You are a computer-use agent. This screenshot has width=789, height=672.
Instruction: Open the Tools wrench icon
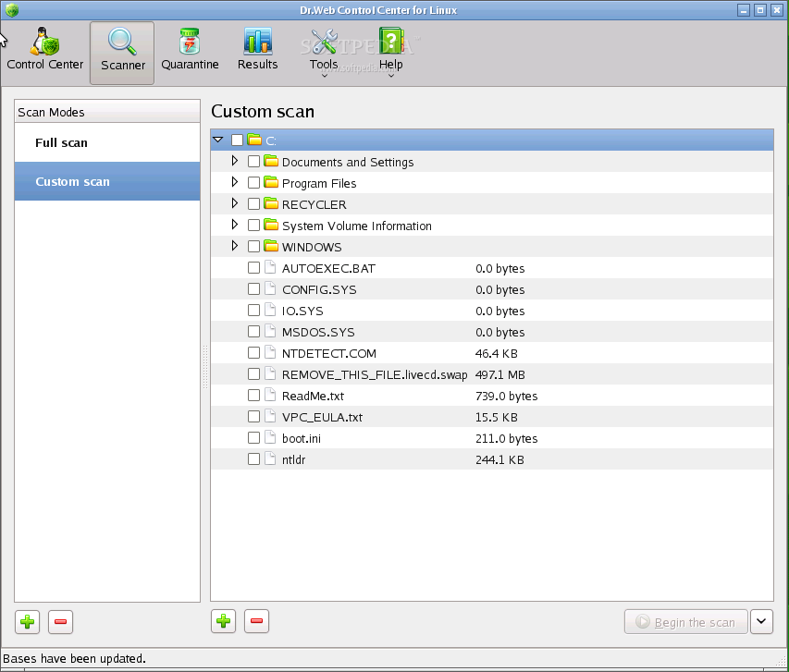[x=324, y=42]
